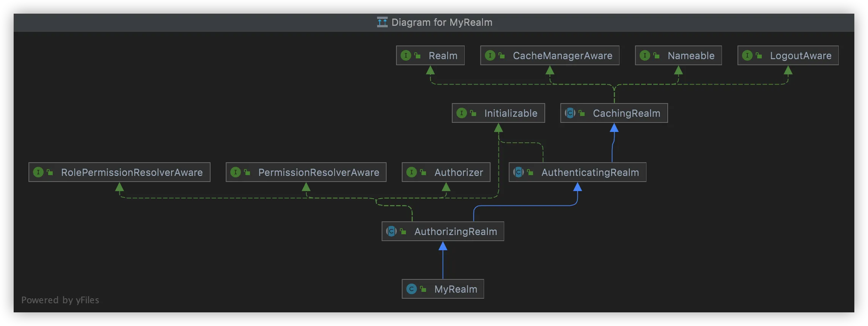Click the diagram icon in title bar
868x326 pixels.
coord(382,22)
